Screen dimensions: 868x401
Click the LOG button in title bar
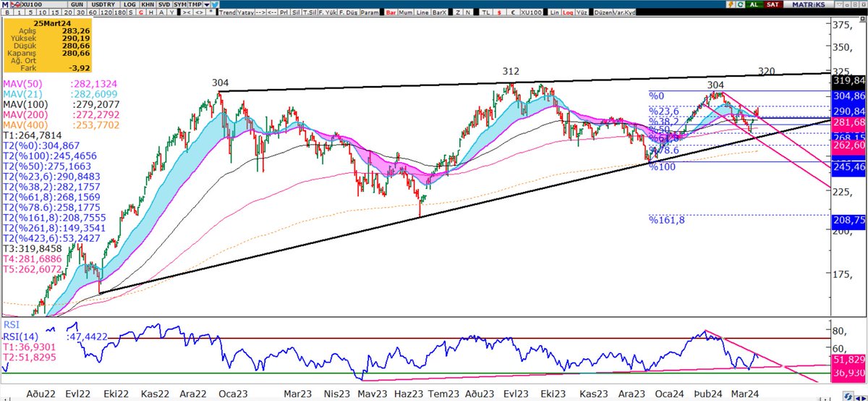(x=129, y=4)
